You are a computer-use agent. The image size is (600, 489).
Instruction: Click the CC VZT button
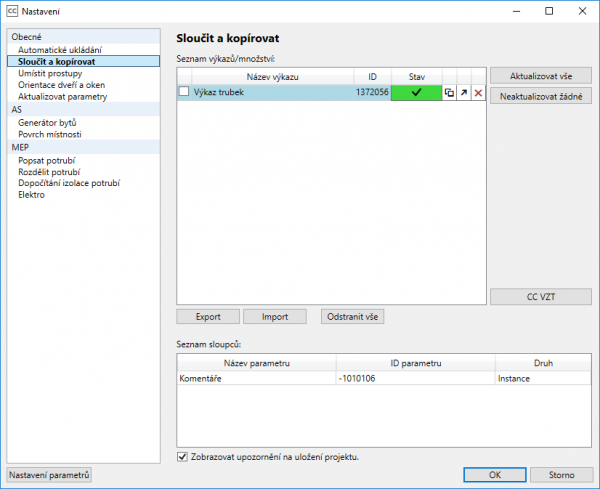pos(541,297)
